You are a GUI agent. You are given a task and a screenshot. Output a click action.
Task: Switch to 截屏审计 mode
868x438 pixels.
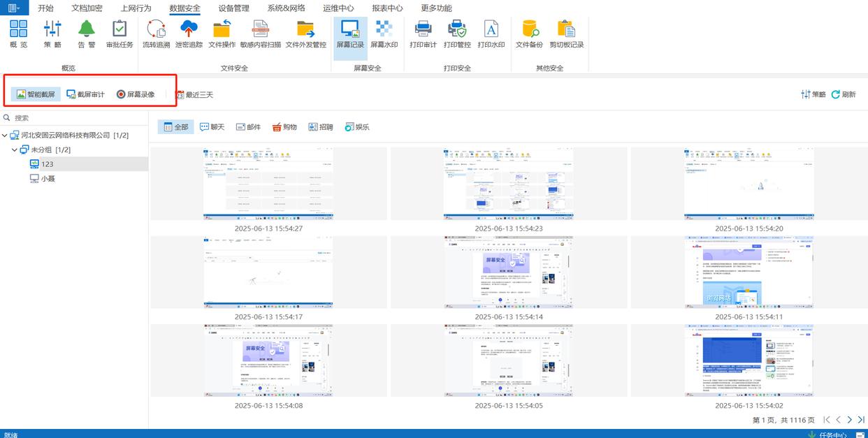coord(85,94)
